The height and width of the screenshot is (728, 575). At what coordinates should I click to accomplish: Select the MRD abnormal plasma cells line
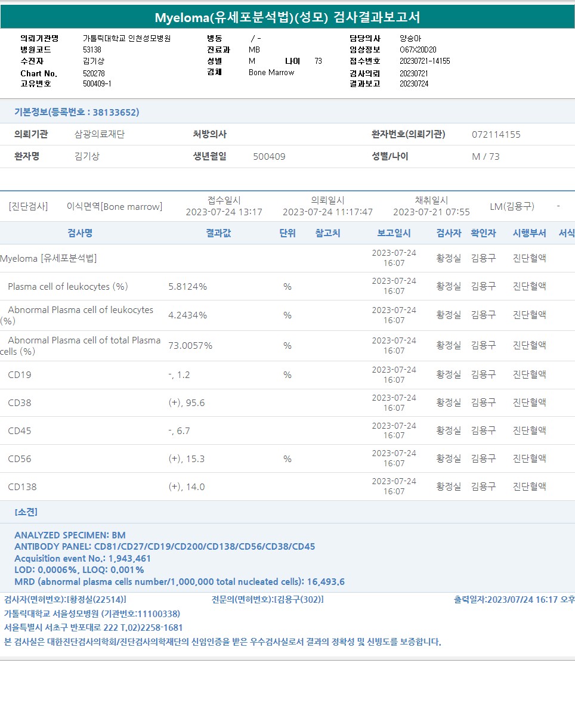[x=180, y=582]
